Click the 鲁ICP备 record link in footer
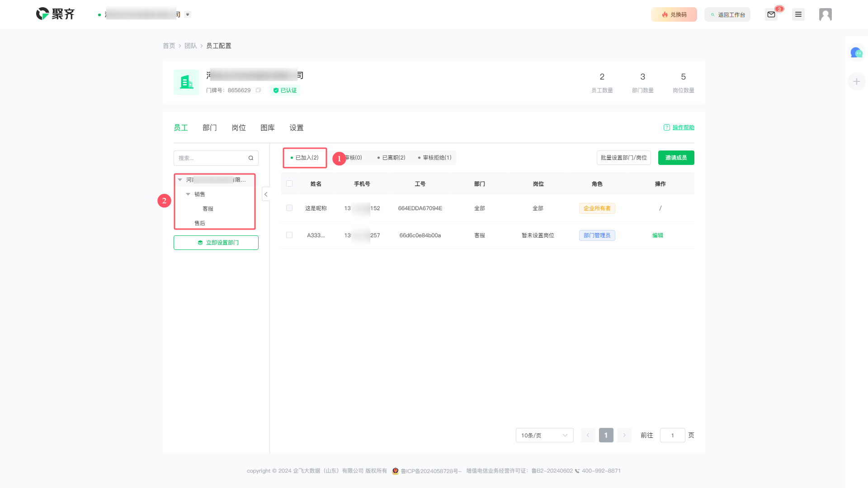The width and height of the screenshot is (868, 488). 430,471
